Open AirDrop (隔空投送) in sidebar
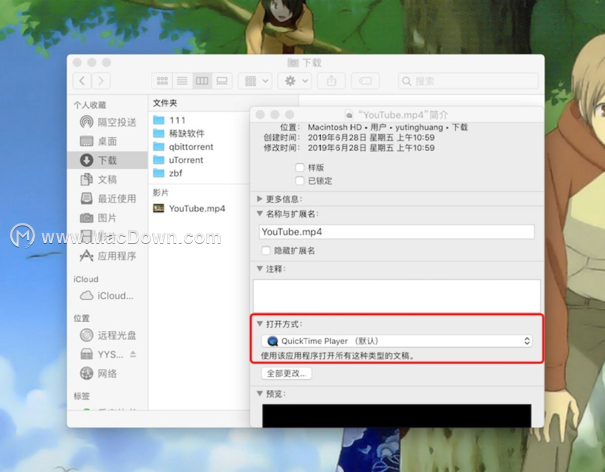Screen dimensions: 605x472 point(108,122)
